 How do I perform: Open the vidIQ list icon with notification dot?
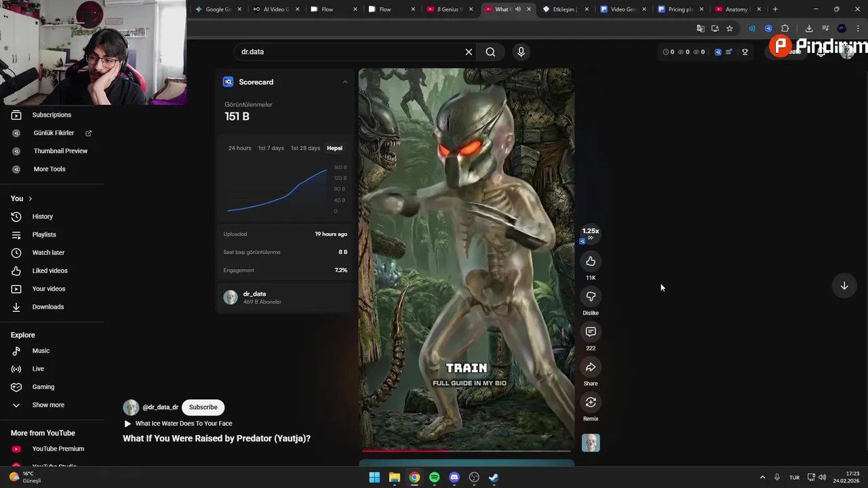(x=729, y=52)
